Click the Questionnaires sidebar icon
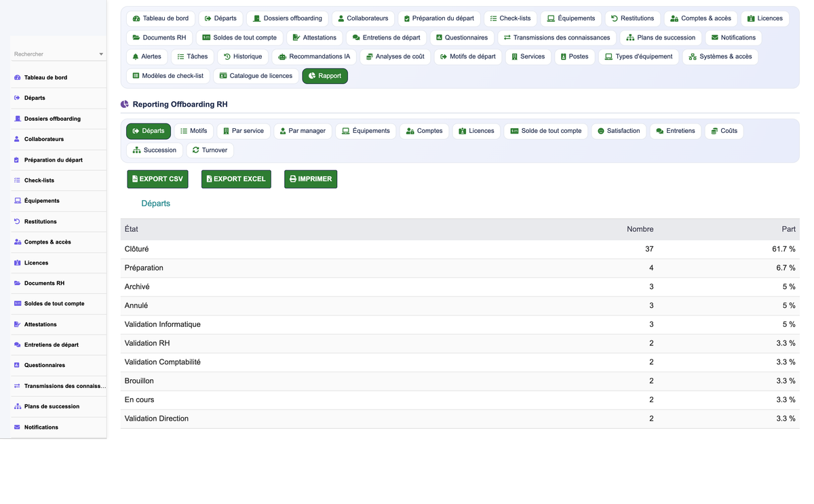 [17, 365]
